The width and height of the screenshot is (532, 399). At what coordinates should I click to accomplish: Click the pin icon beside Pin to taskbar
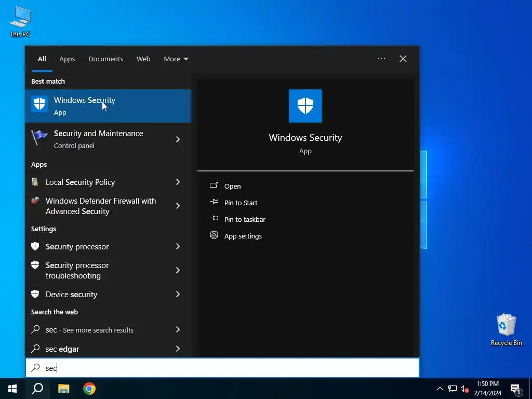[214, 218]
